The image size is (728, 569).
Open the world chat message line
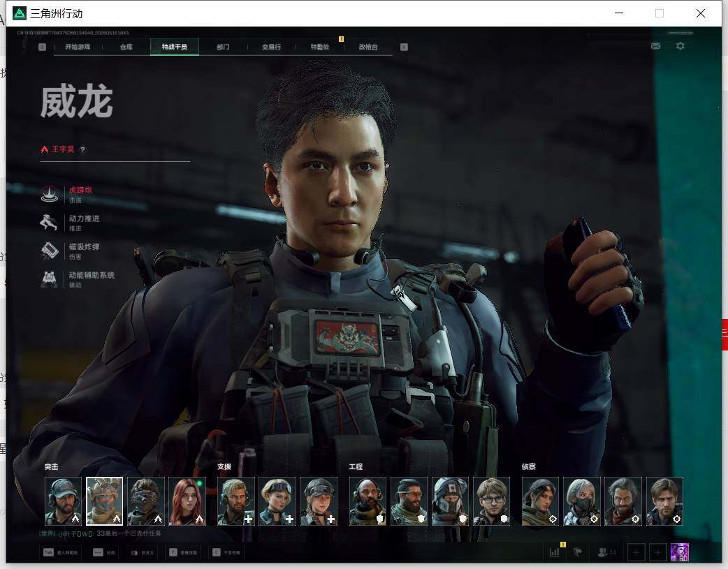point(100,533)
